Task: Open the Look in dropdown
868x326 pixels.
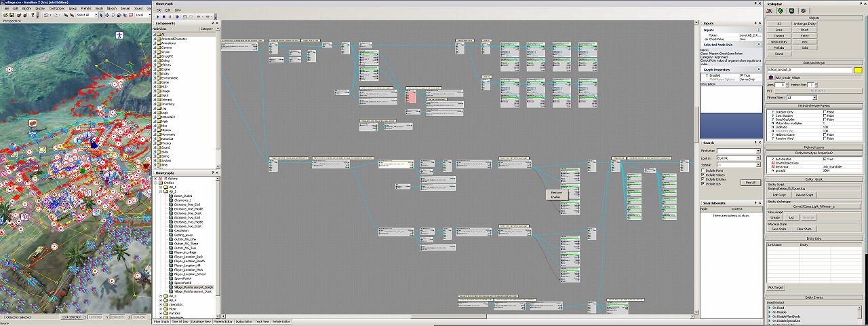Action: [758, 158]
